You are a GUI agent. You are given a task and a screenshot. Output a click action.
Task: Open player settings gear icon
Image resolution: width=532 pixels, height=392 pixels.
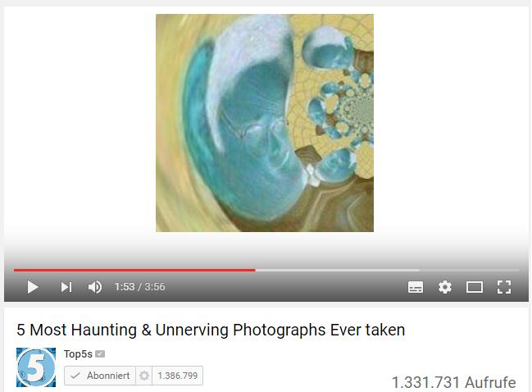tap(445, 287)
